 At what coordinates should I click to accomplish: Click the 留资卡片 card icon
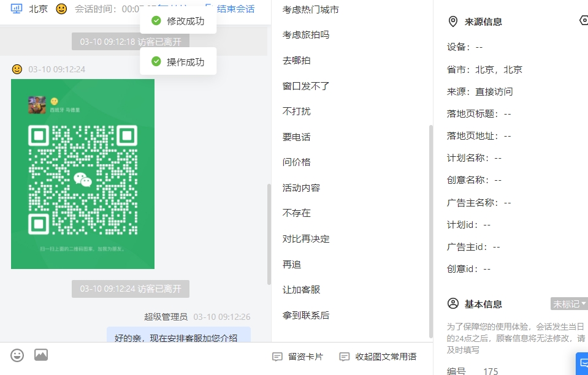(x=277, y=357)
